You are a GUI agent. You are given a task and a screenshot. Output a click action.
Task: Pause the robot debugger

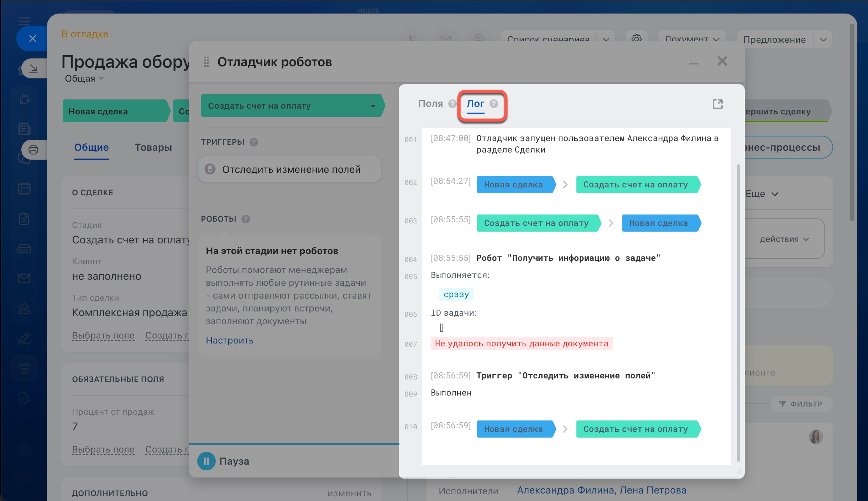click(206, 461)
